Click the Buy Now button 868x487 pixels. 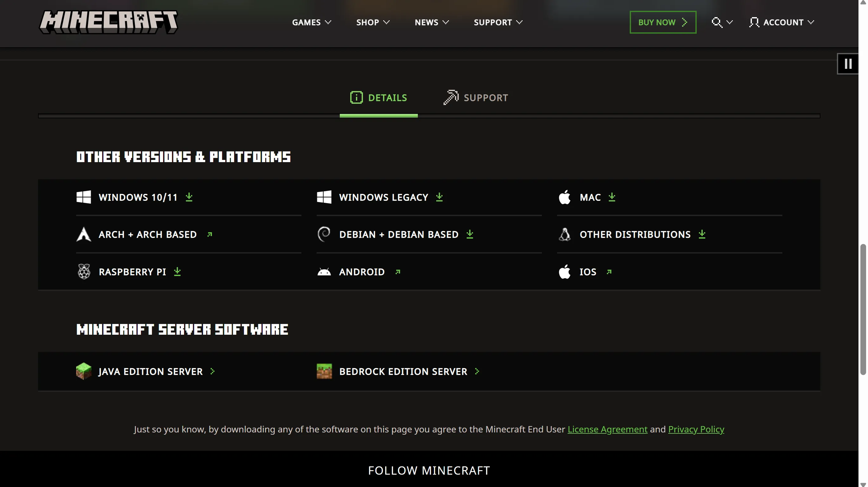pyautogui.click(x=663, y=22)
